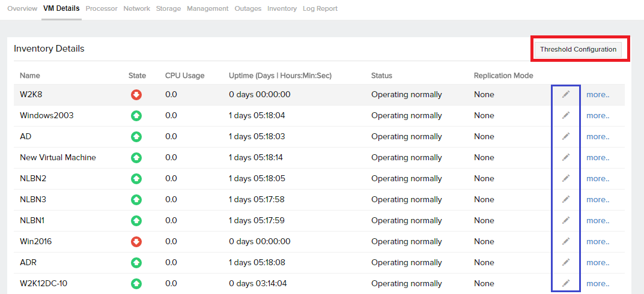Edit the Win2016 VM via pencil icon
Viewport: 644px width, 294px height.
565,242
